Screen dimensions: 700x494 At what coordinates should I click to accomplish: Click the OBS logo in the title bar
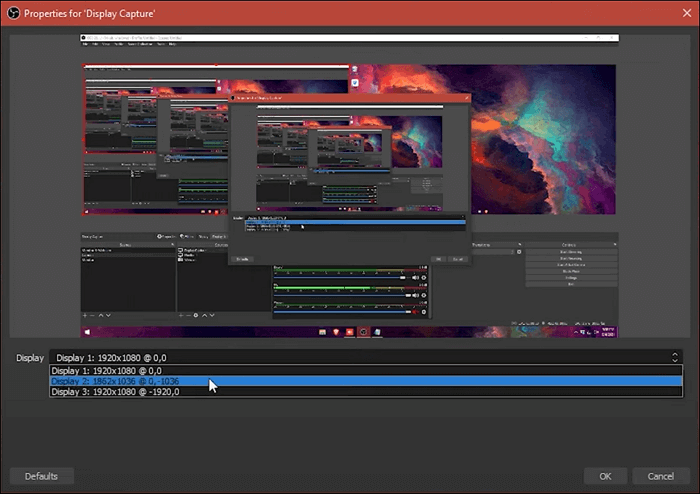tap(15, 13)
